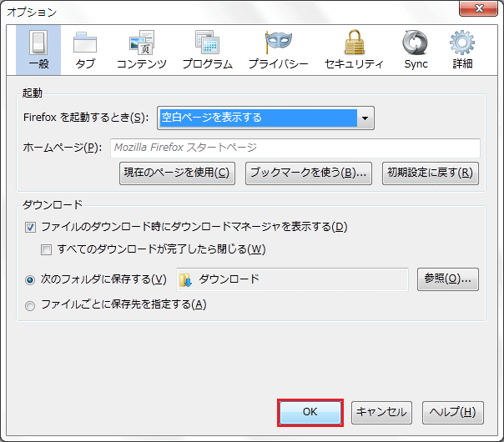Confirm settings with the OK button
This screenshot has height=442, width=504.
[310, 412]
